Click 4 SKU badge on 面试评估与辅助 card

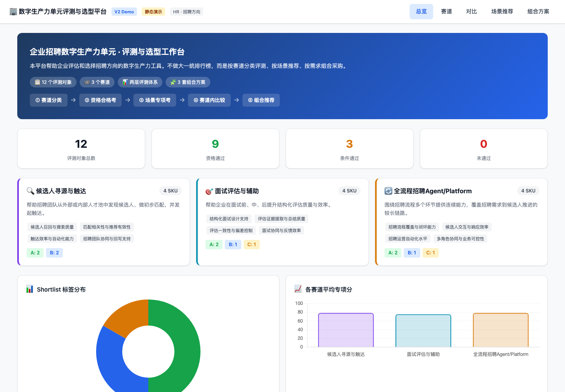(349, 191)
